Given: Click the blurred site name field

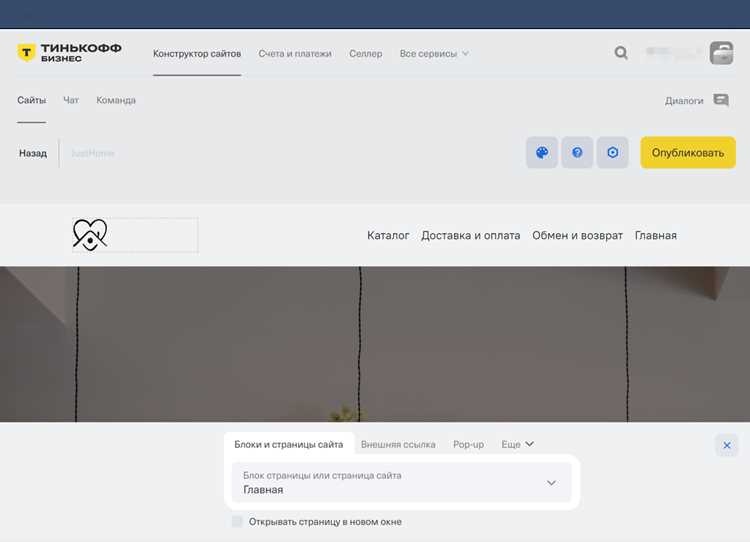Looking at the screenshot, I should [x=93, y=153].
